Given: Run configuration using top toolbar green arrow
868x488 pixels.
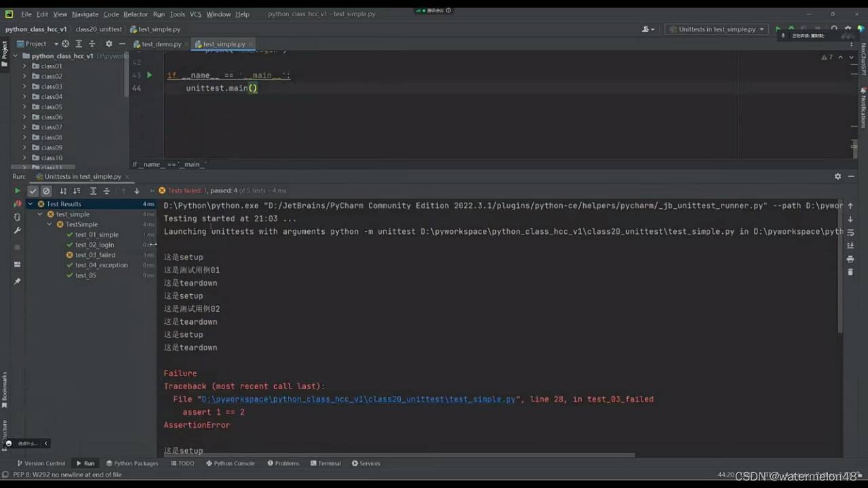Looking at the screenshot, I should [x=778, y=29].
